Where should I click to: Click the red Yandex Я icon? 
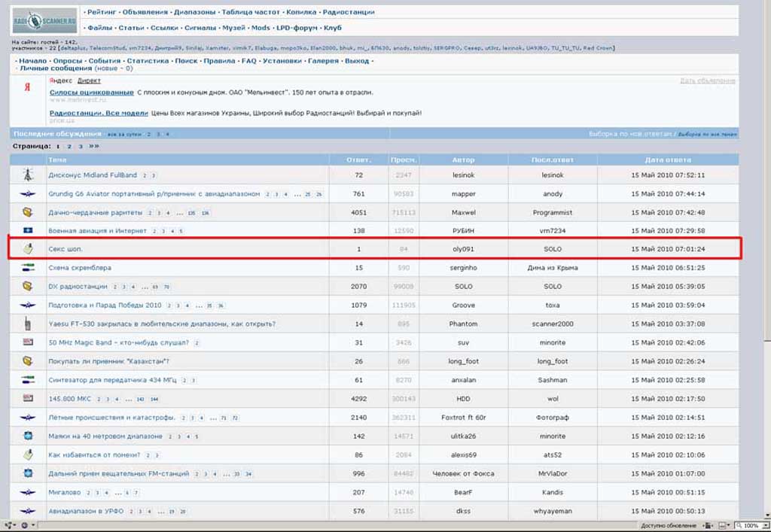28,87
